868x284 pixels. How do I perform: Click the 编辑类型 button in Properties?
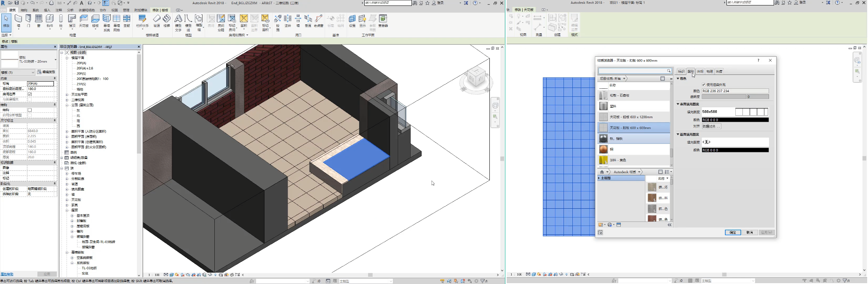(46, 72)
